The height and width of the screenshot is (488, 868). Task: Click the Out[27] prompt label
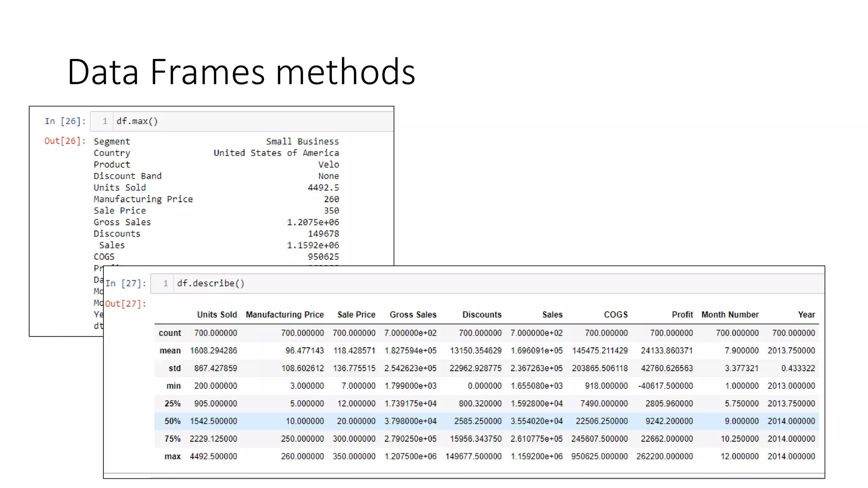point(125,304)
